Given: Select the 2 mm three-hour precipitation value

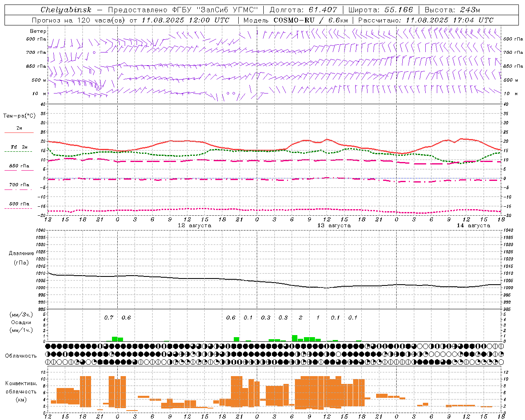Looking at the screenshot, I should 301,317.
